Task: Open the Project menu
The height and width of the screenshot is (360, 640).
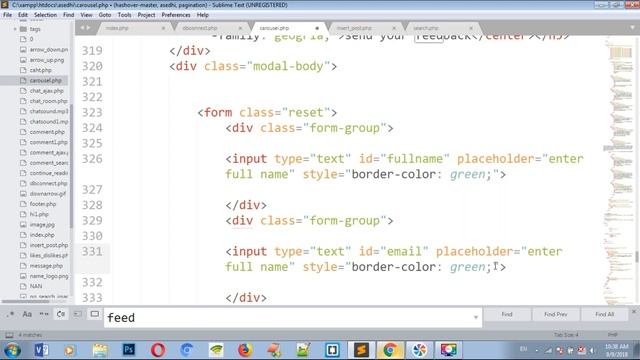Action: (147, 15)
